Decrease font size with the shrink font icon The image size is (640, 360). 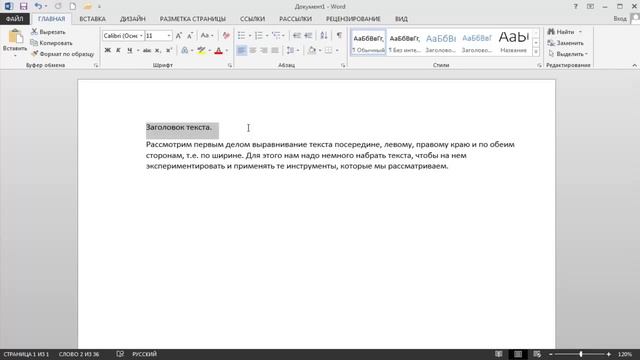click(x=190, y=36)
